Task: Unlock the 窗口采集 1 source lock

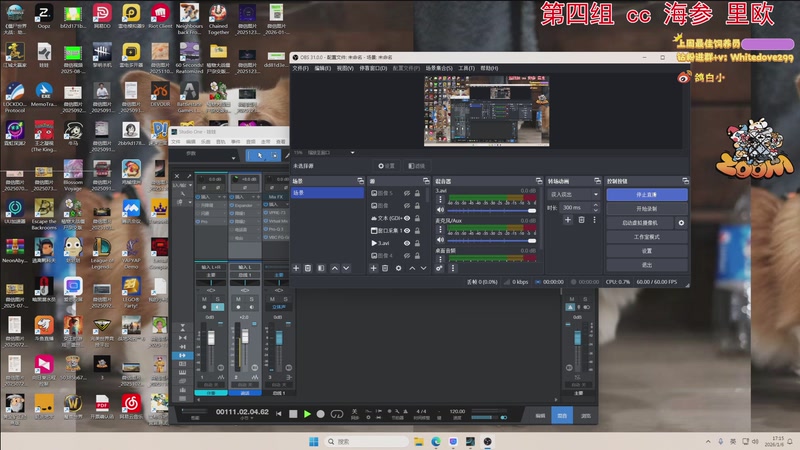Action: pos(417,231)
